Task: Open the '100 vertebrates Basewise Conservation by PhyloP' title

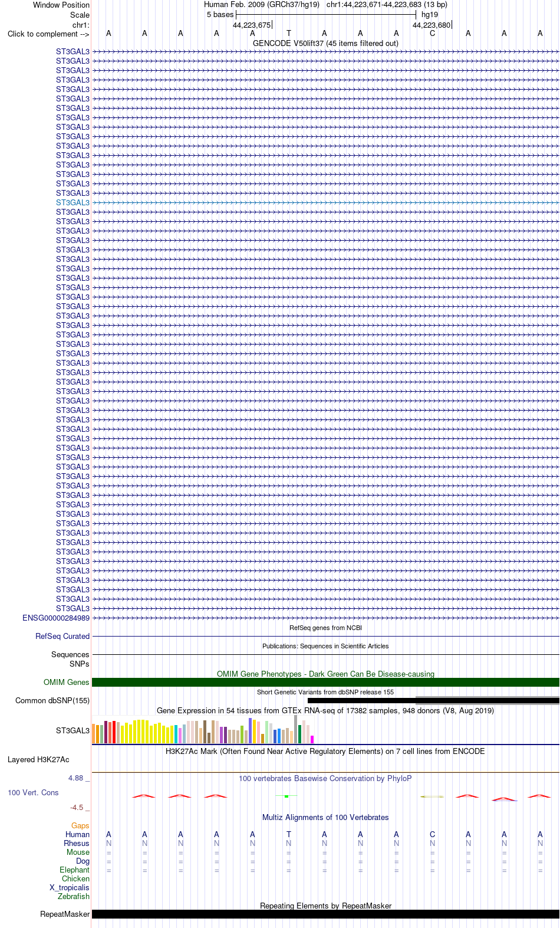Action: point(325,778)
